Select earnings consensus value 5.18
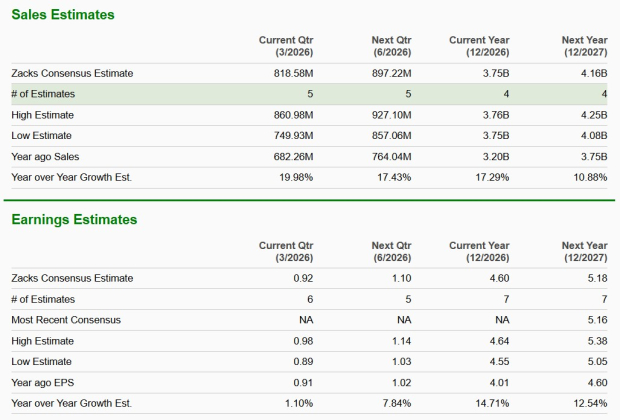Screen dimensions: 620x420 pyautogui.click(x=597, y=278)
